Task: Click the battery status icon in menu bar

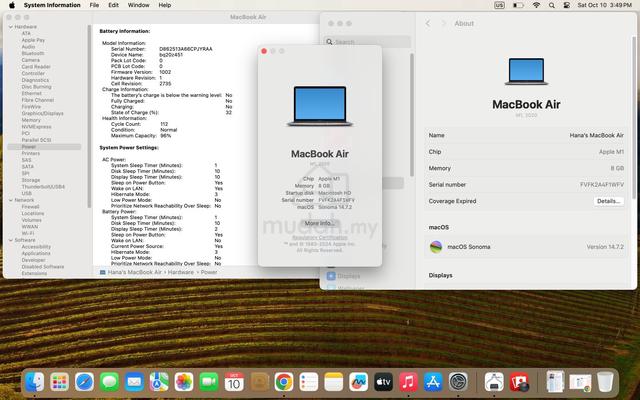Action: 518,5
